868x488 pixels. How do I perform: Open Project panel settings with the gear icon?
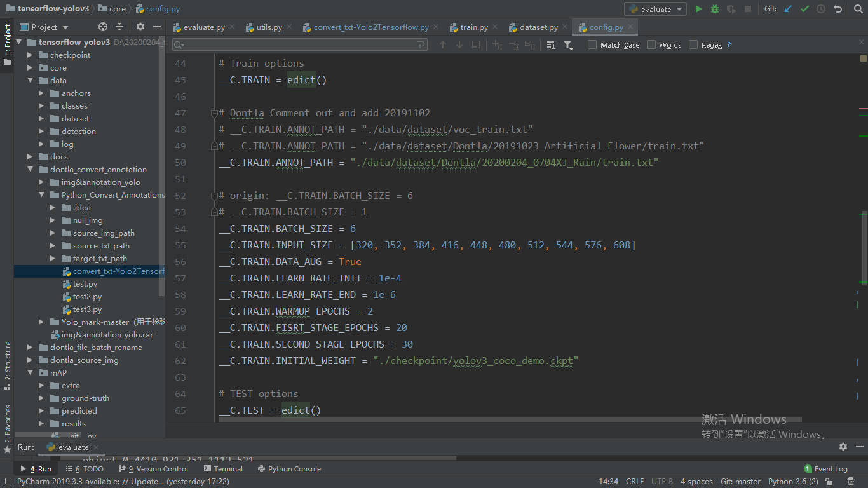pos(140,27)
